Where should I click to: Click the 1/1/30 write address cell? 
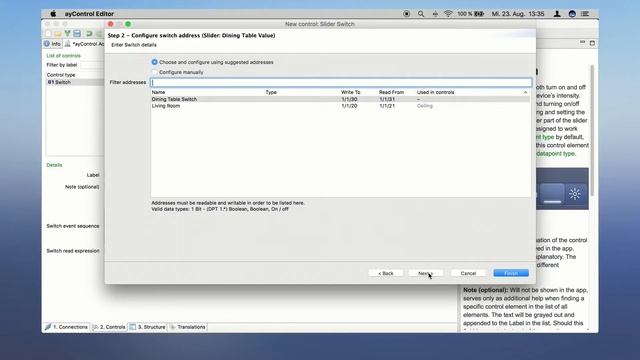point(349,99)
